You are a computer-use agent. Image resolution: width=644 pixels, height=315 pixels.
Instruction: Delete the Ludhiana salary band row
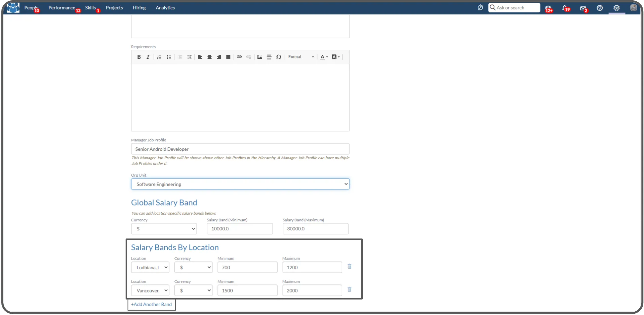tap(350, 266)
